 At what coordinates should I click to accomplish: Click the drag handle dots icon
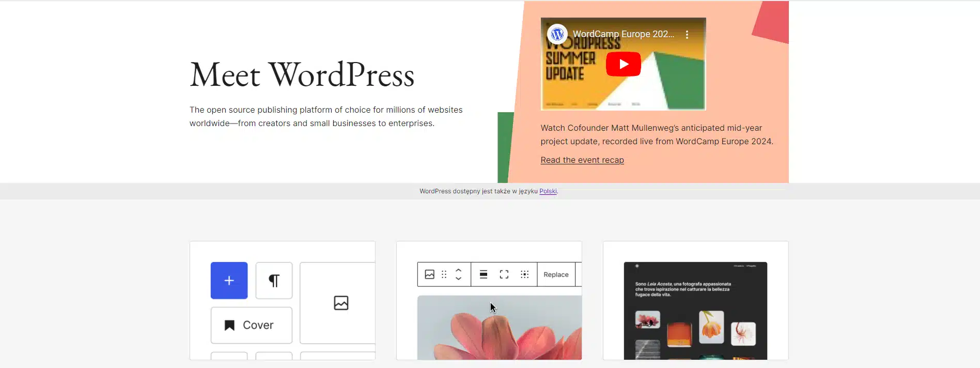tap(444, 274)
